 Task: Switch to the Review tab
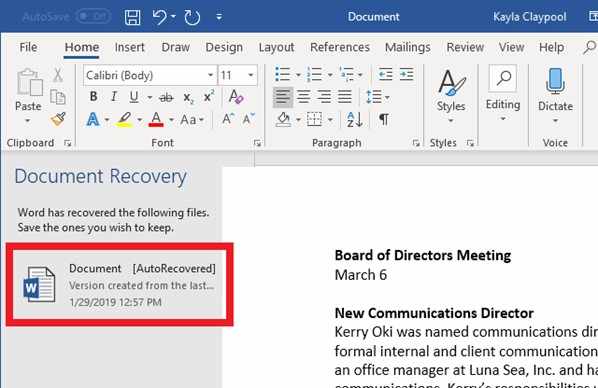[x=465, y=47]
